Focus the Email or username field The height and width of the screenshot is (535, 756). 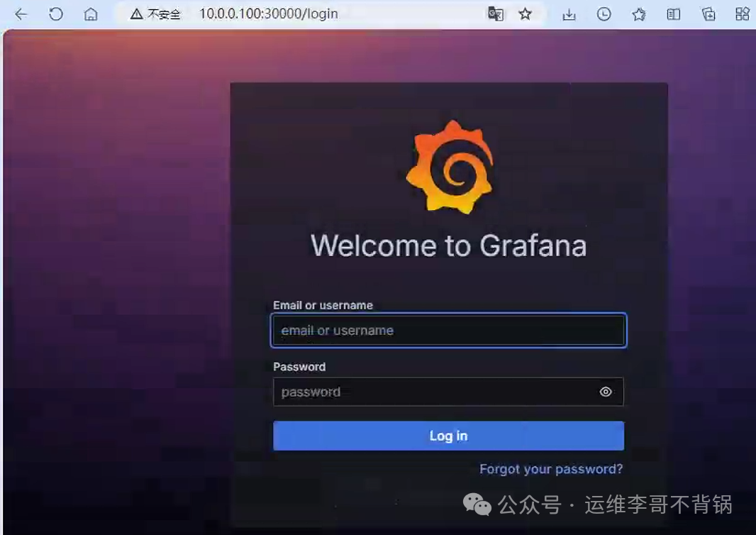point(448,331)
